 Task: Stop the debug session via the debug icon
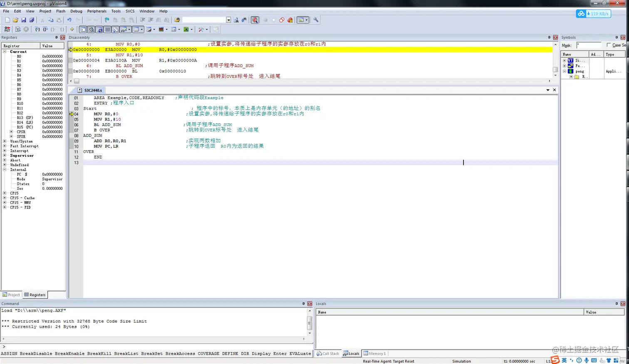coord(255,20)
